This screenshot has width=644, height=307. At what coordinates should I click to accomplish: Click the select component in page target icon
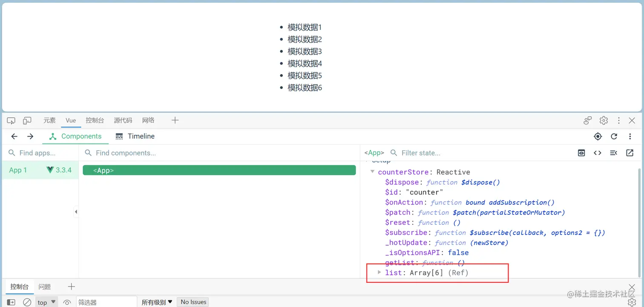coord(598,136)
